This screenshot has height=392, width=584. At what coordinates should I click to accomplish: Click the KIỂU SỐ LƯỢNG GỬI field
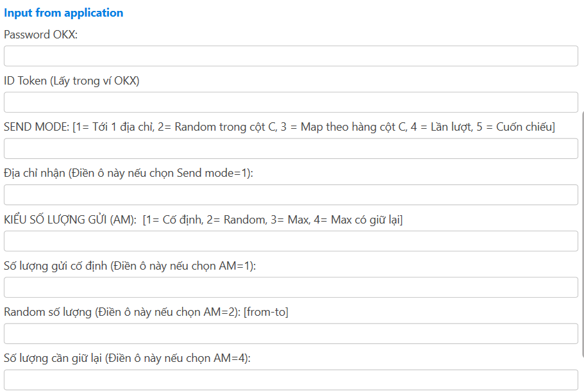pyautogui.click(x=291, y=241)
